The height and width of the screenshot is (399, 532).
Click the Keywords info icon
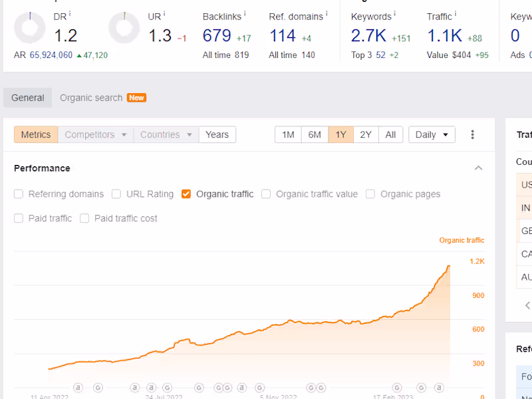tap(395, 13)
